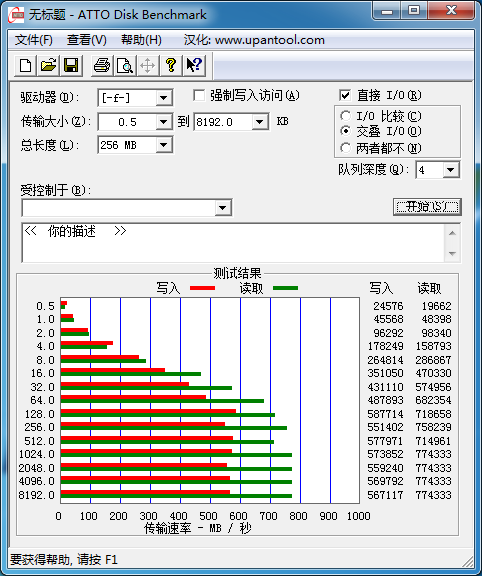This screenshot has height=576, width=482.
Task: Open the 查看(V) menu
Action: (x=87, y=40)
